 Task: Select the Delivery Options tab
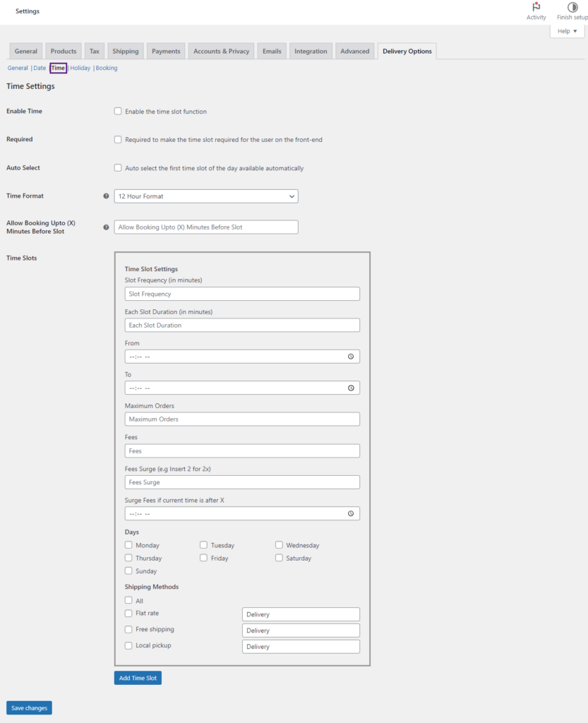pos(407,51)
